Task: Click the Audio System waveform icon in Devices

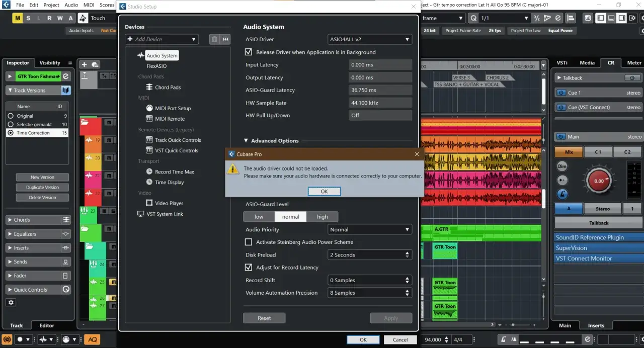Action: click(141, 55)
